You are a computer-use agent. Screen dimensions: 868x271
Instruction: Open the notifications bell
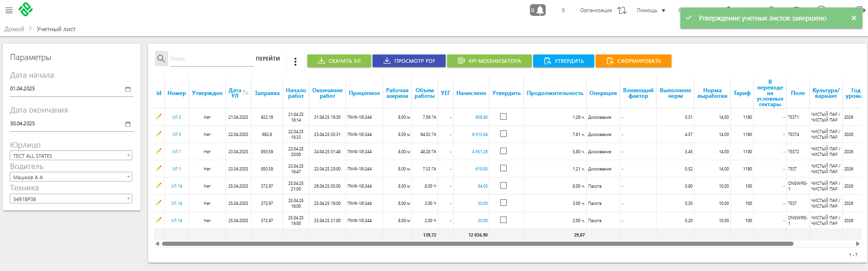point(538,10)
